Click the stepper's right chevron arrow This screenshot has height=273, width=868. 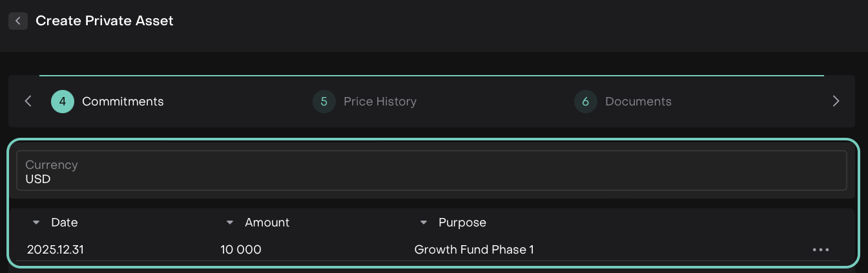pos(836,102)
